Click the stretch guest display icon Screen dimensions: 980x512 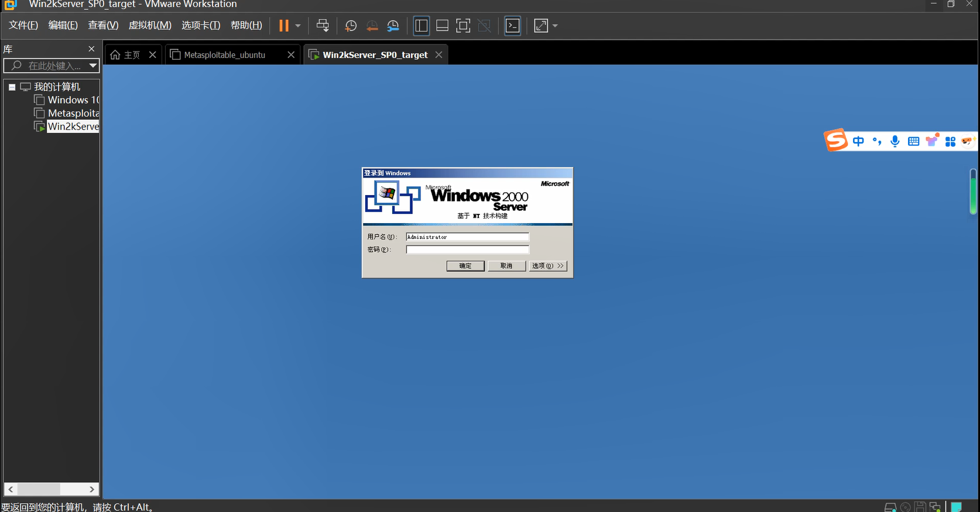tap(542, 26)
